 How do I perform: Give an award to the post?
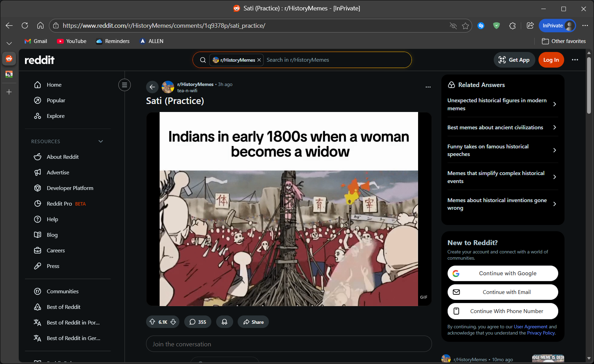click(x=224, y=322)
